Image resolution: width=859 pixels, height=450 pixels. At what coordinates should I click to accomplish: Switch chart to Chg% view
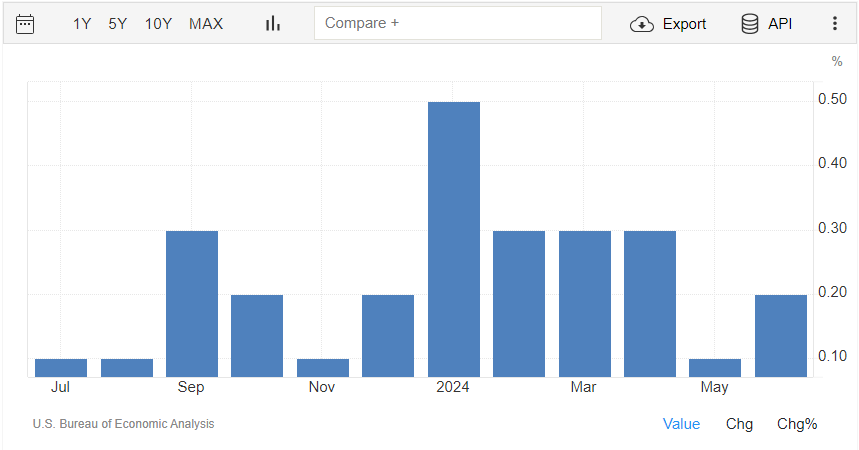point(797,424)
